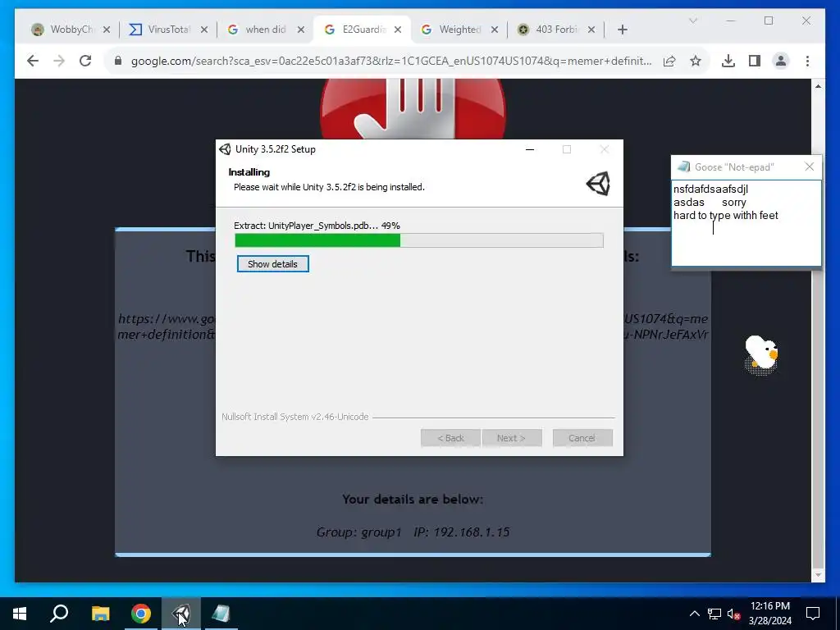Open Windows notification center icon
The width and height of the screenshot is (840, 630).
coord(813,614)
